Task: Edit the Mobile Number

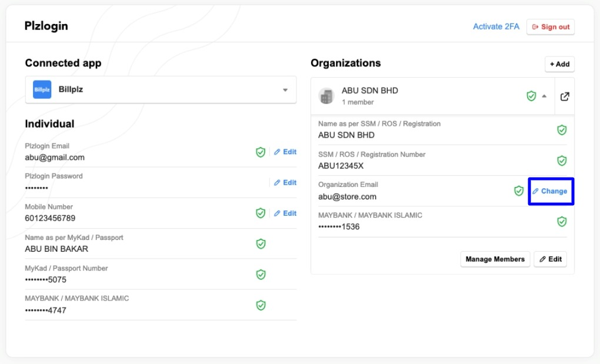Action: 285,213
